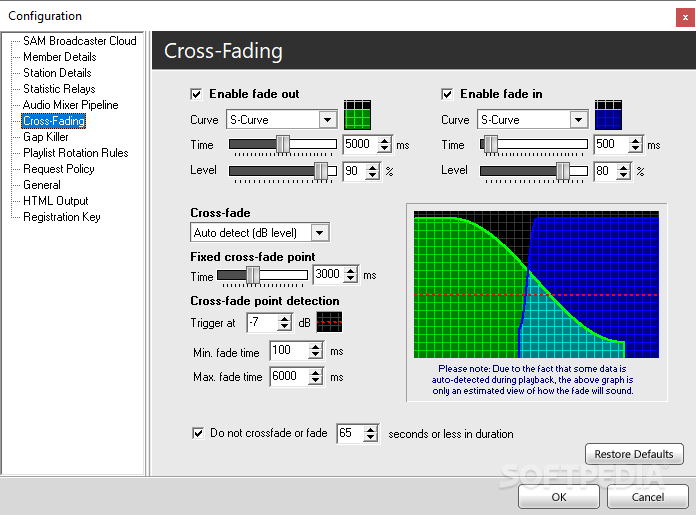The width and height of the screenshot is (696, 515).
Task: Click the Trigger at dB field
Action: tap(262, 322)
